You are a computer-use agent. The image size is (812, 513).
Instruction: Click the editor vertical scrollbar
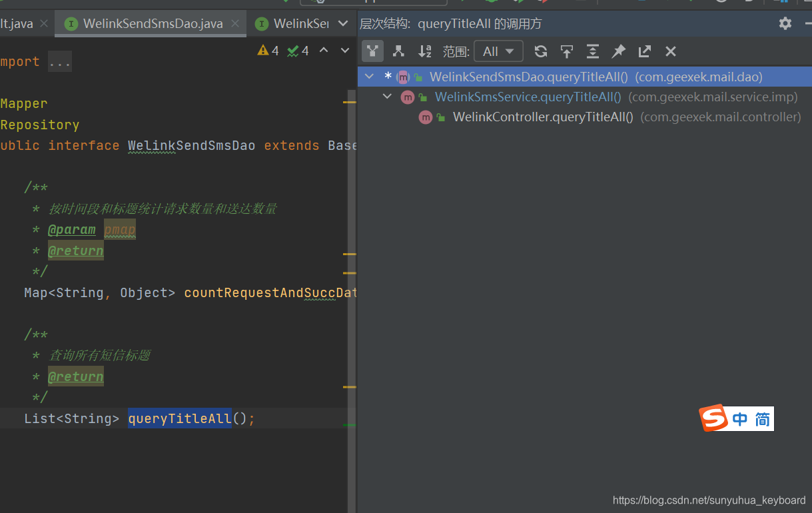coord(352,301)
